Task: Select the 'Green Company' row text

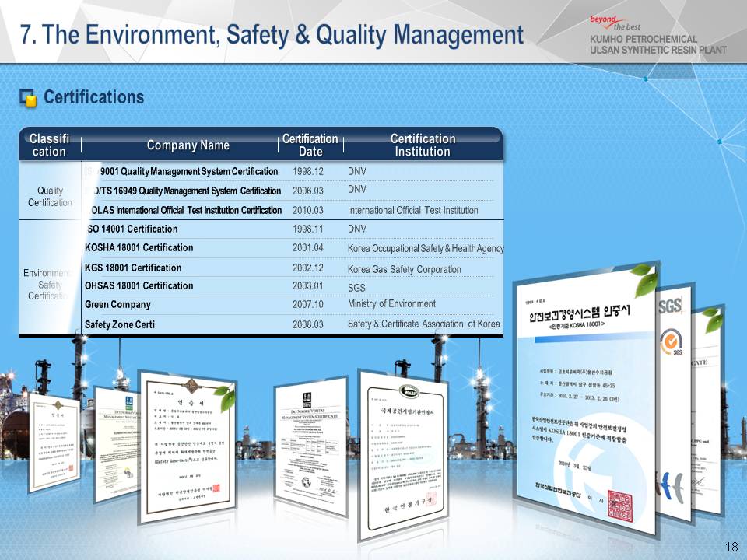Action: [117, 305]
